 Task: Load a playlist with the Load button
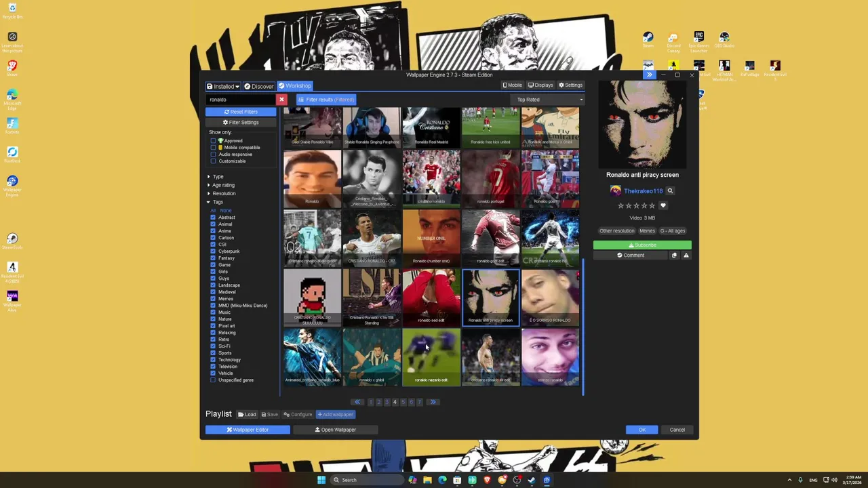[x=247, y=415]
